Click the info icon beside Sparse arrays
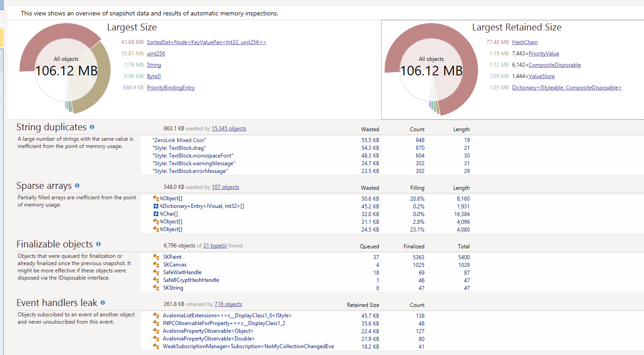644x355 pixels. [77, 186]
